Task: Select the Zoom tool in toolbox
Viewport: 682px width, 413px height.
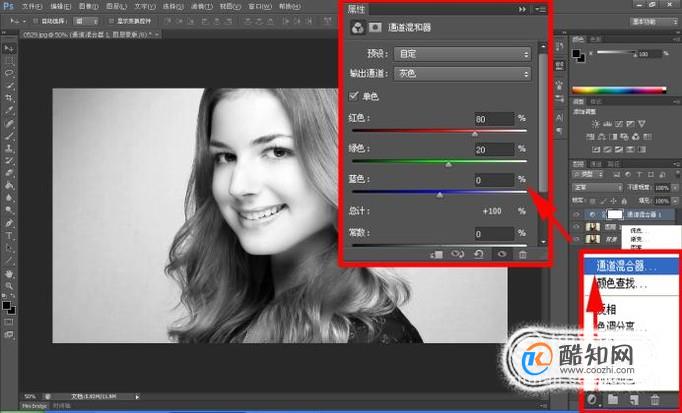Action: click(x=9, y=286)
